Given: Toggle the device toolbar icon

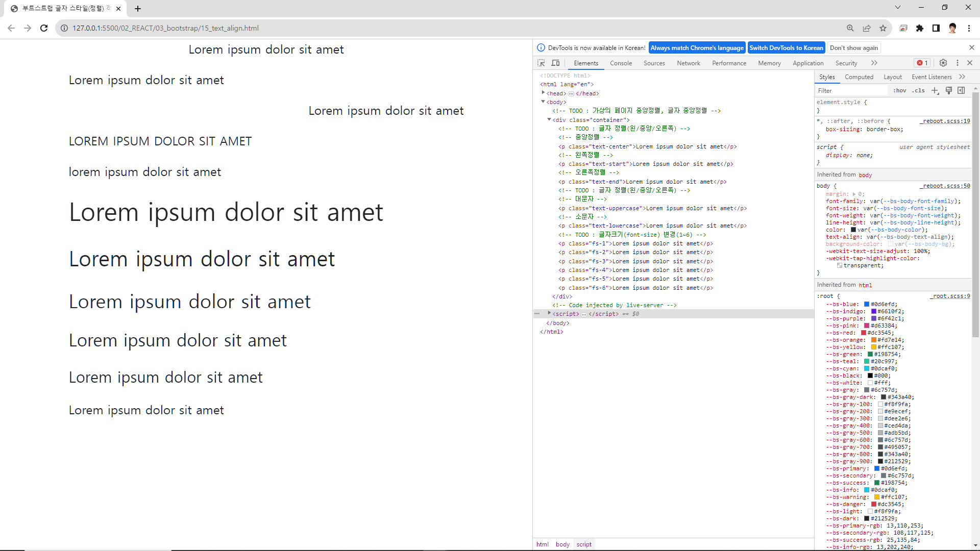Looking at the screenshot, I should point(556,63).
